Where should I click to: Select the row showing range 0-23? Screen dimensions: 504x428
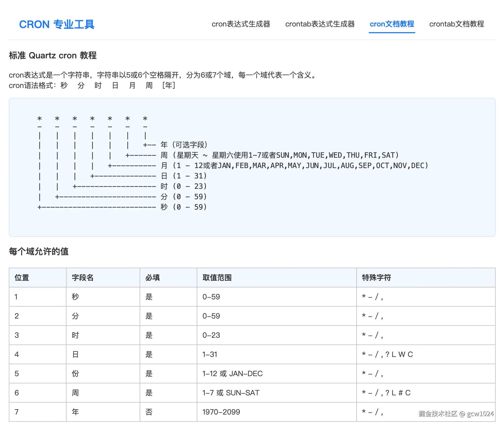click(x=211, y=335)
